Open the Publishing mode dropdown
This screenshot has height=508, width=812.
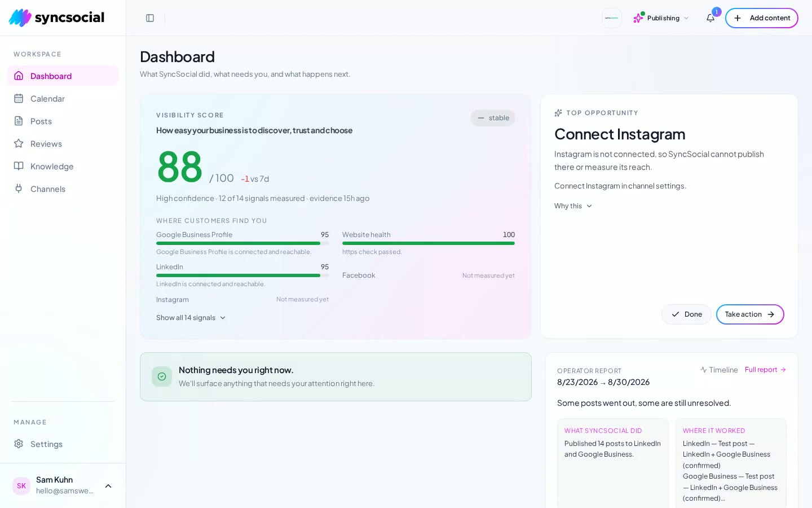pos(661,18)
